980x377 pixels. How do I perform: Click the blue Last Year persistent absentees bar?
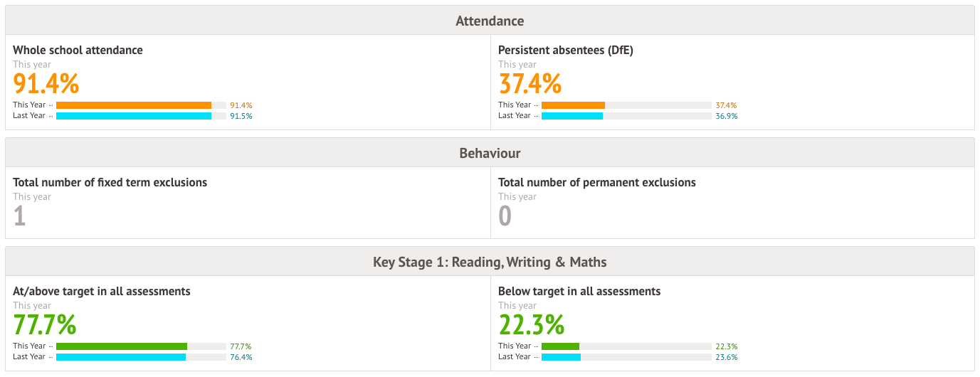(x=572, y=116)
